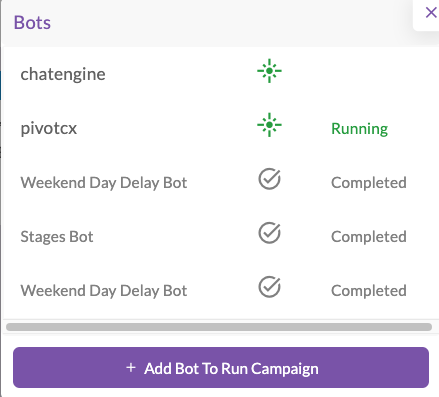
Task: Click the chatengine running status icon
Action: (269, 71)
